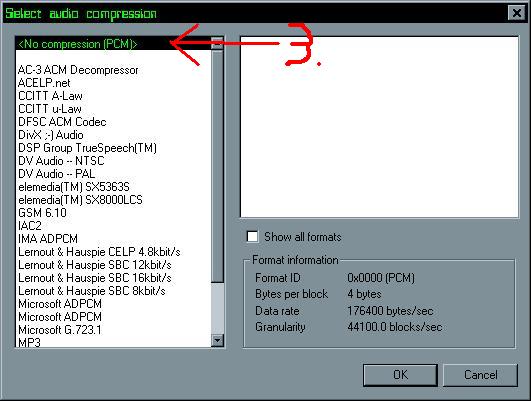
Task: Select Lernout & Hauspie CELP 4.8kbit/s
Action: (99, 252)
